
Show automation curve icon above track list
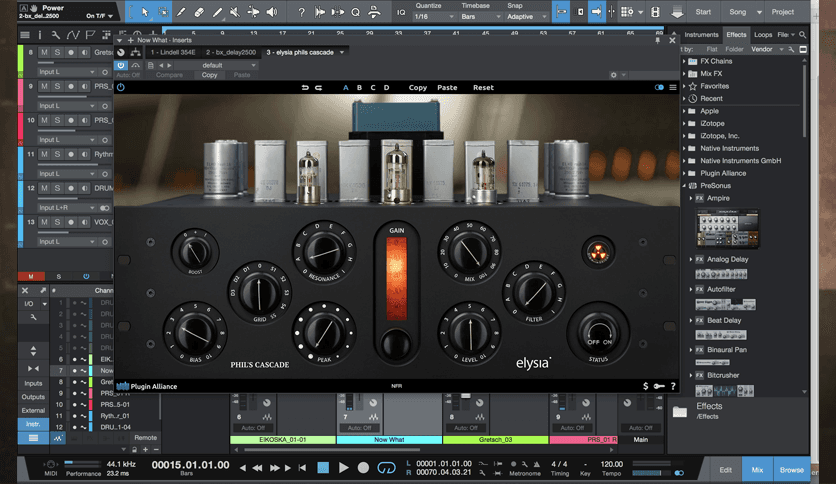point(73,35)
